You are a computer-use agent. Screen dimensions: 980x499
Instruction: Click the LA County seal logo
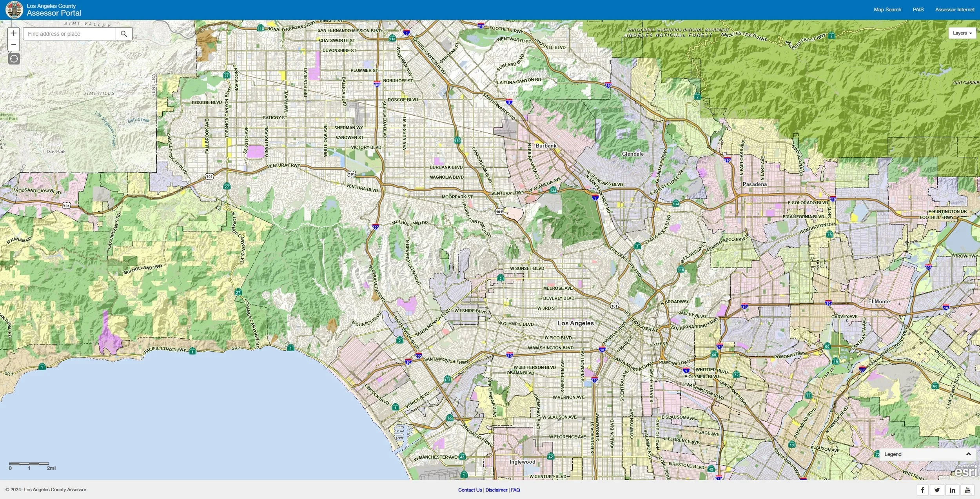15,9
